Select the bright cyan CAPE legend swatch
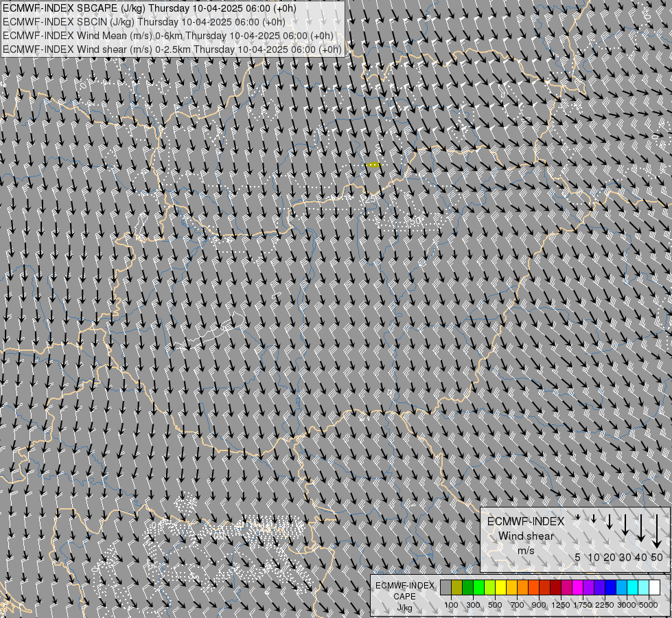672x618 pixels. (632, 588)
